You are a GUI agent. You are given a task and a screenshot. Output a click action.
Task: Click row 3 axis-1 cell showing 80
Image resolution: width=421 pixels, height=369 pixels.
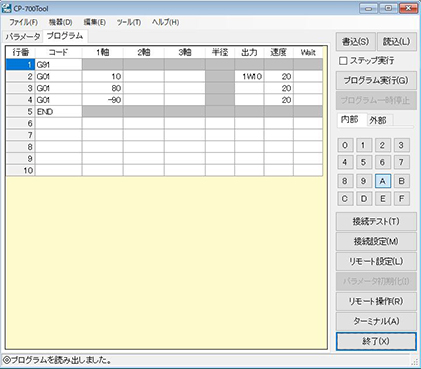[x=103, y=88]
